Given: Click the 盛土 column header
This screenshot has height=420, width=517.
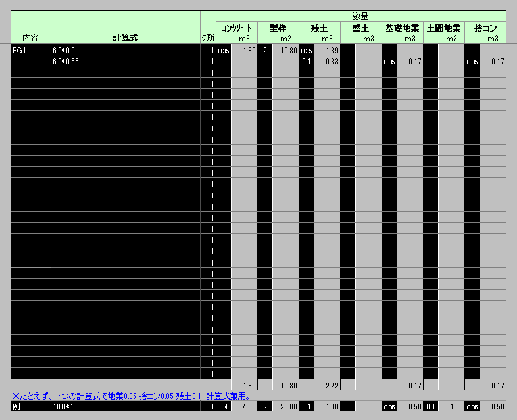Looking at the screenshot, I should click(360, 28).
